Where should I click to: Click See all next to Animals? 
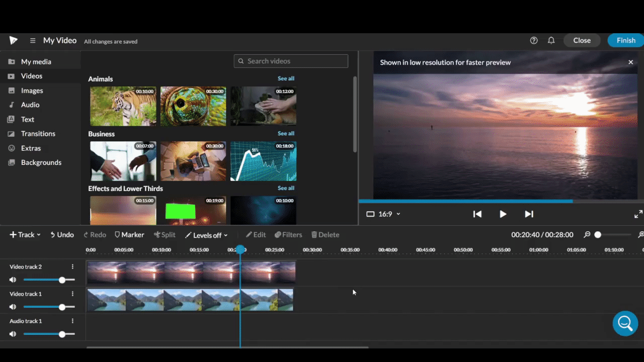pos(286,79)
